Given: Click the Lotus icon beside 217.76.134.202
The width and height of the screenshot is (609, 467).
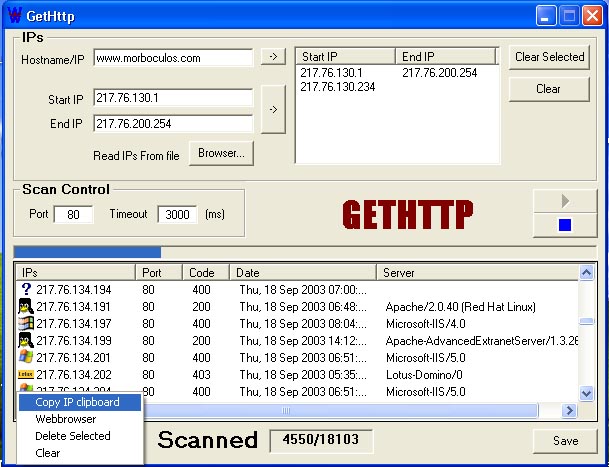Looking at the screenshot, I should tap(26, 374).
